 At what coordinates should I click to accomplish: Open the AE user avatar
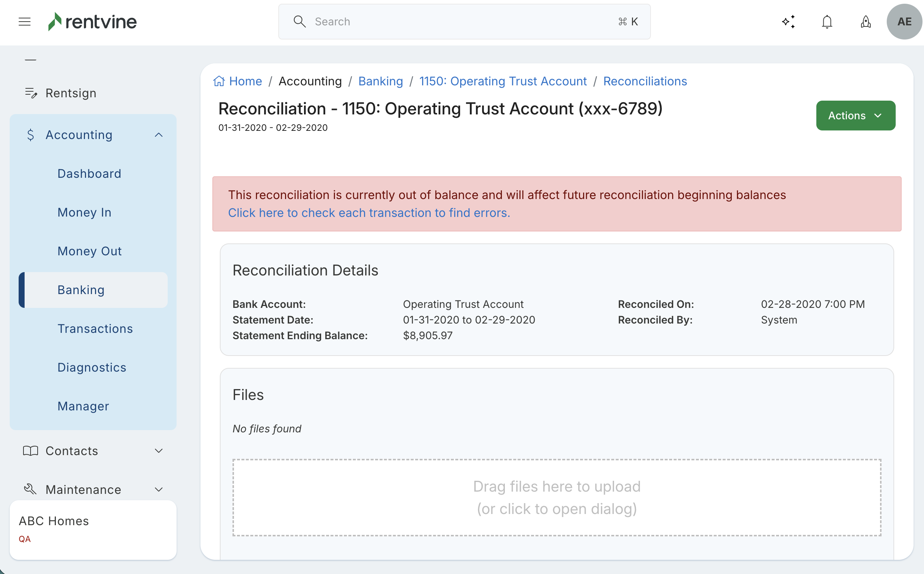point(904,22)
